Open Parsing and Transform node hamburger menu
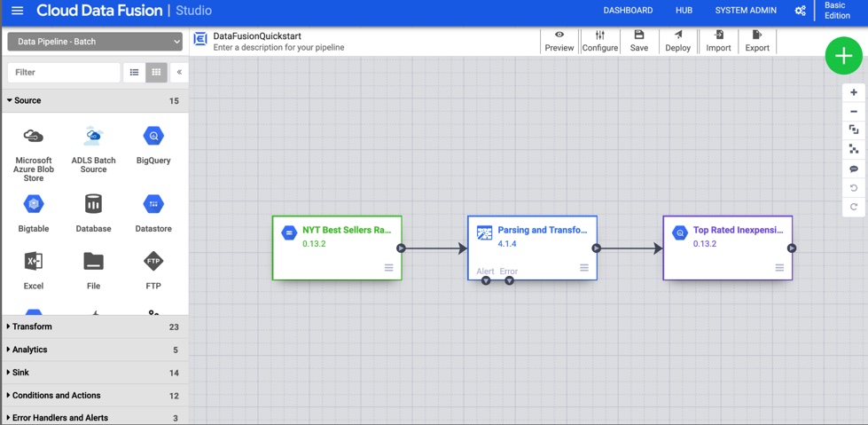 click(x=584, y=268)
